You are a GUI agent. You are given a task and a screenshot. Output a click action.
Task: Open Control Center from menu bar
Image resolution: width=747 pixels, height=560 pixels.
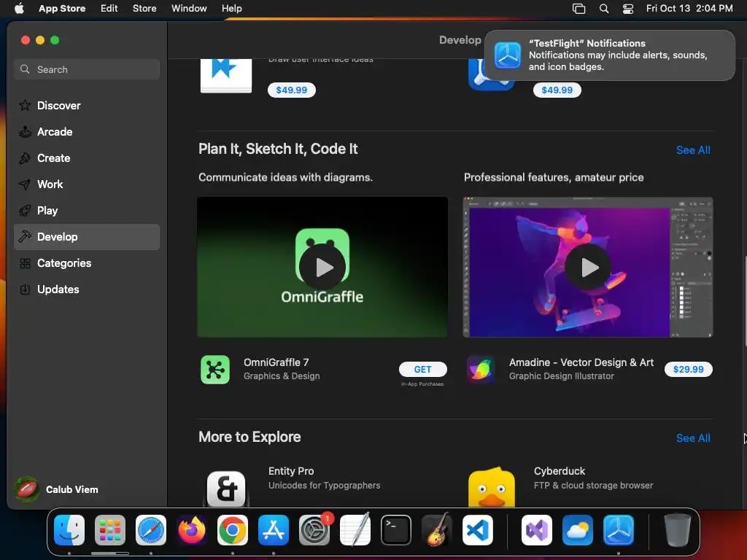tap(628, 9)
